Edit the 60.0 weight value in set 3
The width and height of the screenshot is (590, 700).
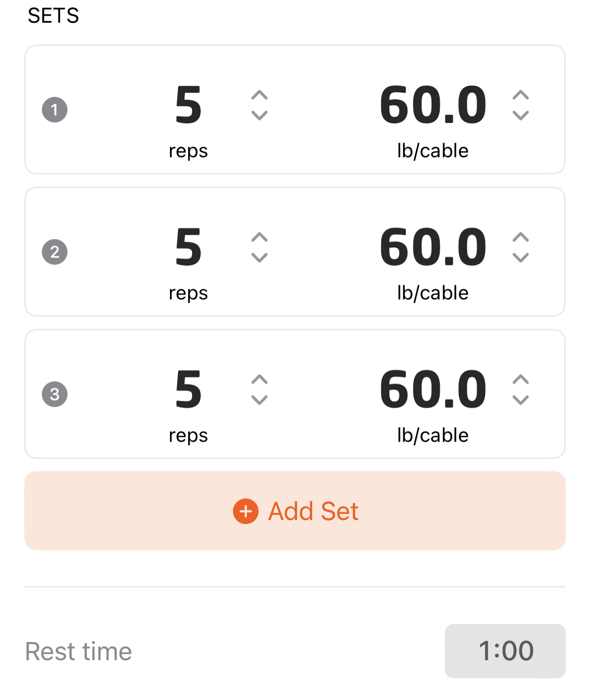[433, 389]
